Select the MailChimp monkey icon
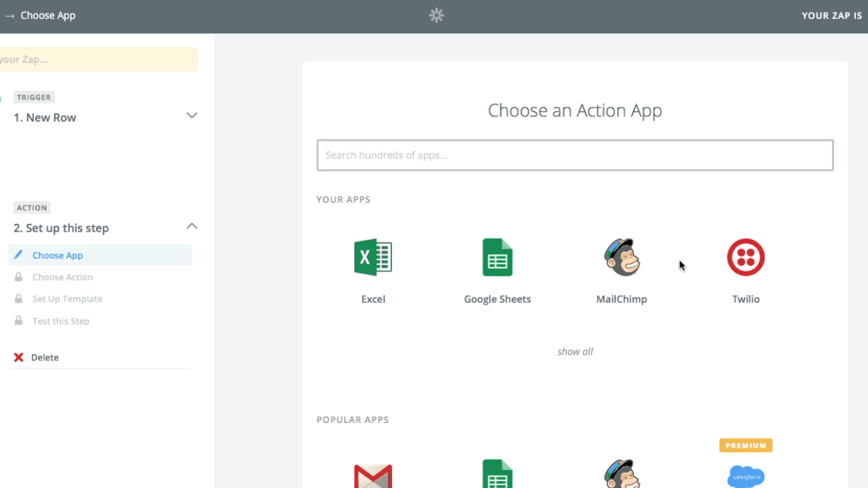 click(621, 257)
